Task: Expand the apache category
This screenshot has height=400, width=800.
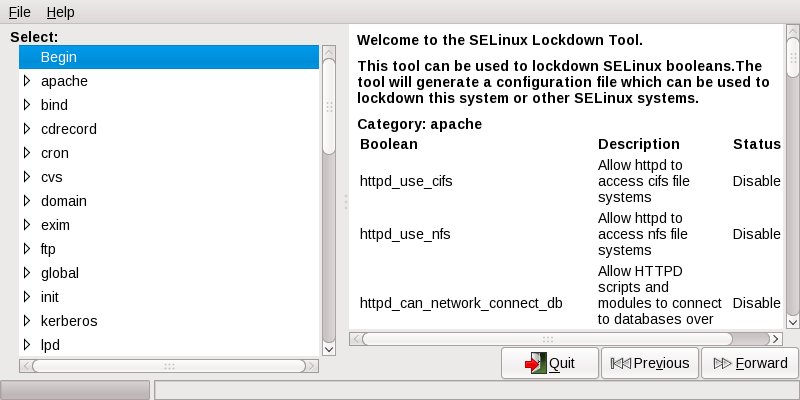Action: pos(27,81)
